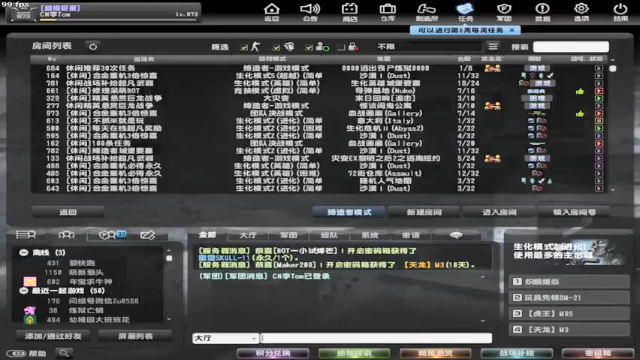Click the thumbs-up icon on room 661
The width and height of the screenshot is (640, 360).
[x=580, y=91]
